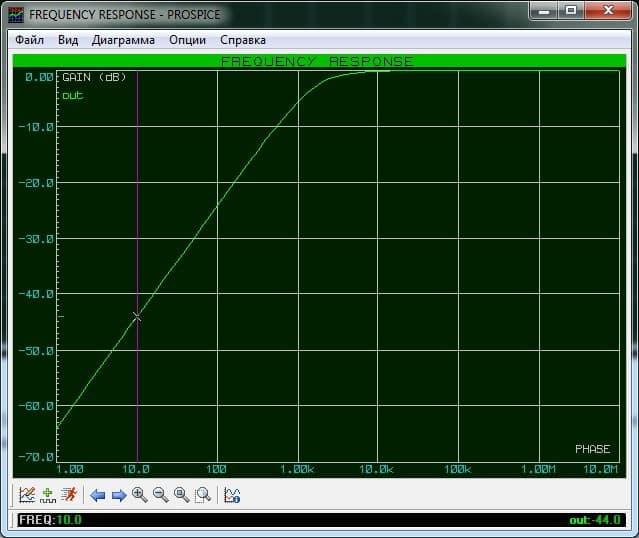Open the Edit Graph icon in toolbar
Image resolution: width=639 pixels, height=538 pixels.
click(x=27, y=495)
